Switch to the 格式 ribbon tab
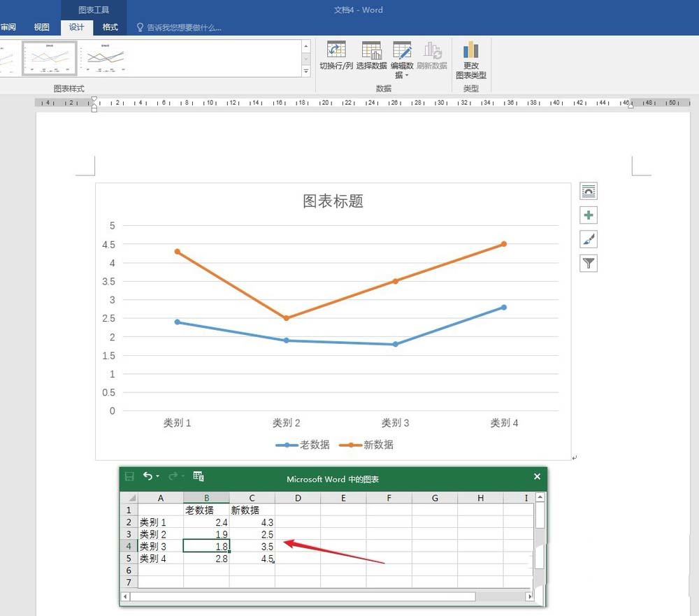This screenshot has width=699, height=616. [110, 27]
